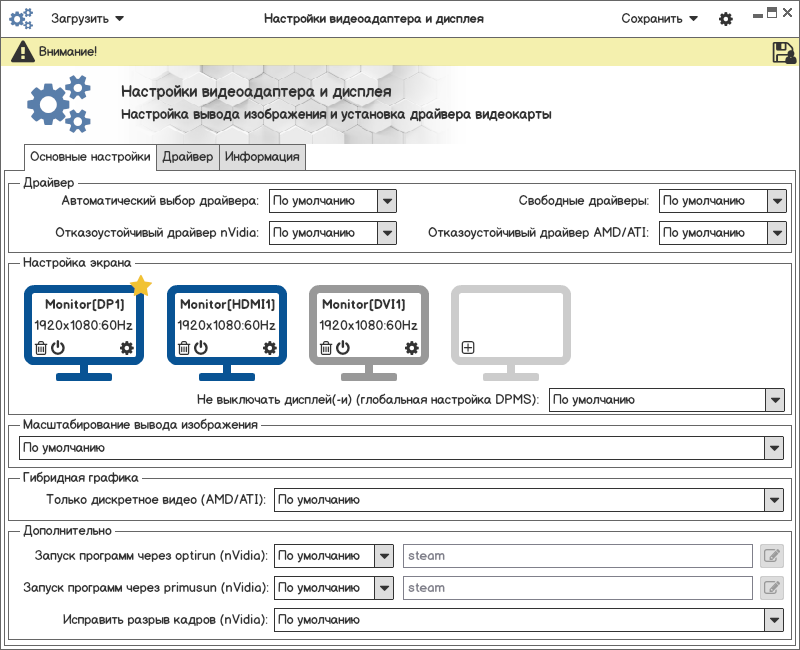Open the settings gear beside Сохранить
This screenshot has width=800, height=650.
[x=726, y=19]
